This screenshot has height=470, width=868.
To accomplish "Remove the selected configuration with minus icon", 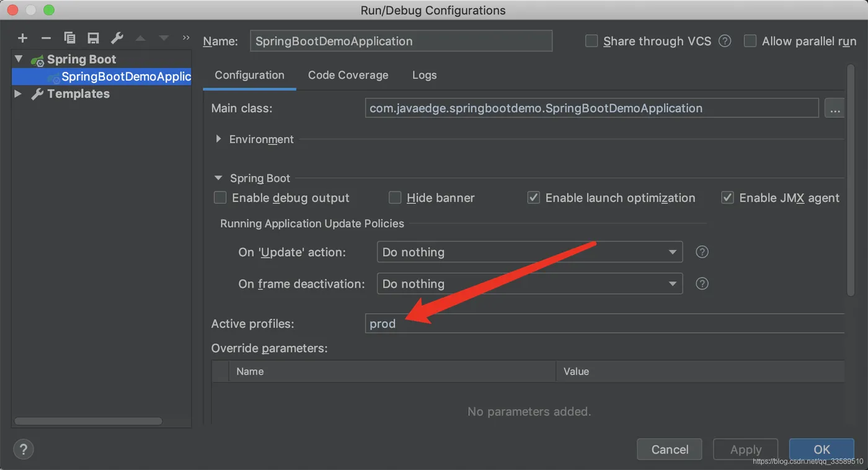I will coord(46,38).
